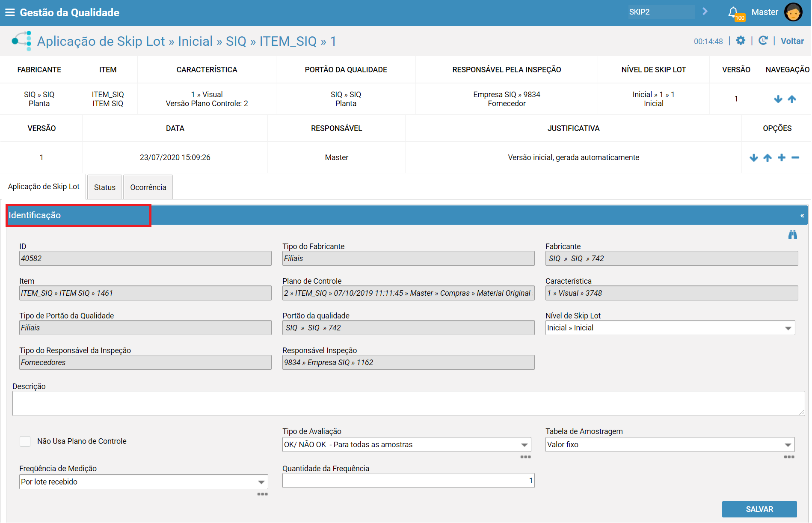Screen dimensions: 812x523
Task: Open the hamburger menu icon
Action: (9, 12)
